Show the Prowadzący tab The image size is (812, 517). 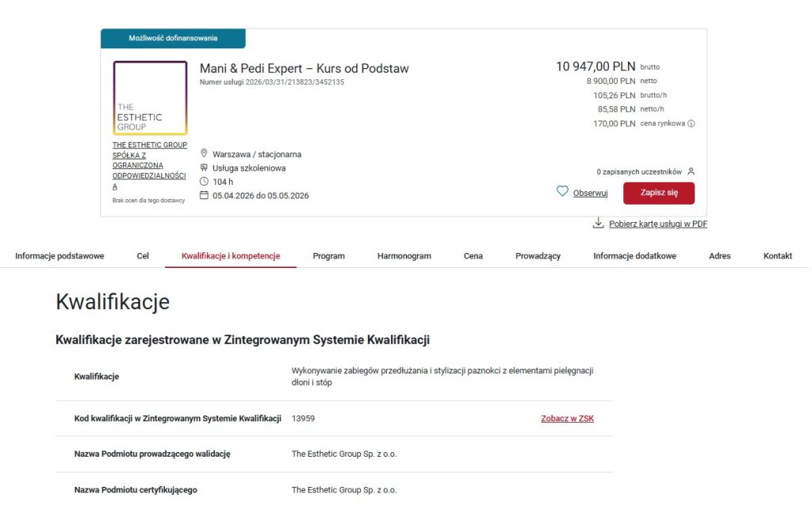pyautogui.click(x=538, y=256)
